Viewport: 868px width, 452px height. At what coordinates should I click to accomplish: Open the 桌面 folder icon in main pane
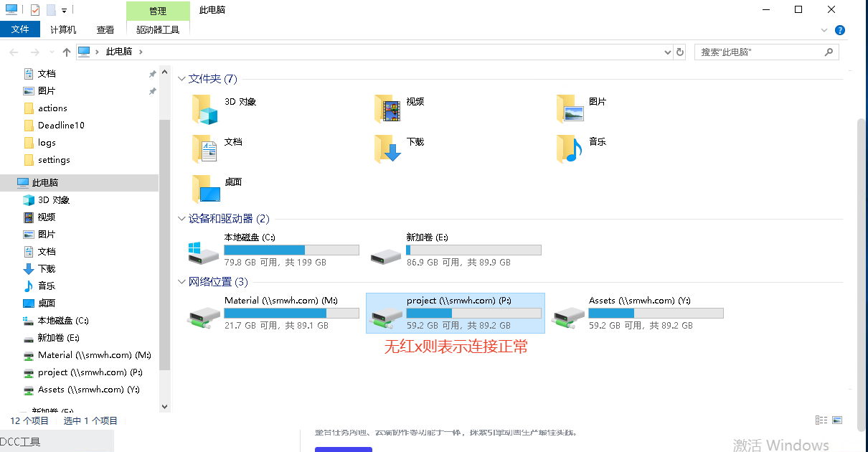(205, 189)
